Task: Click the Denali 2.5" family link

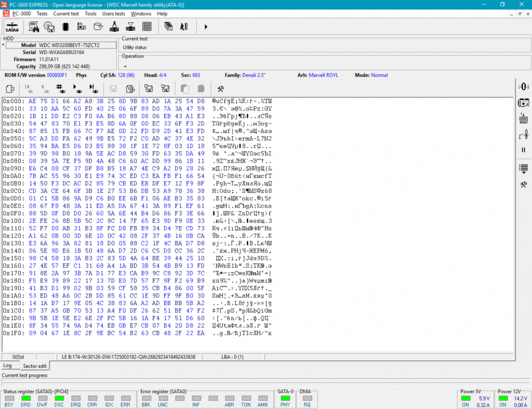Action: [x=254, y=75]
